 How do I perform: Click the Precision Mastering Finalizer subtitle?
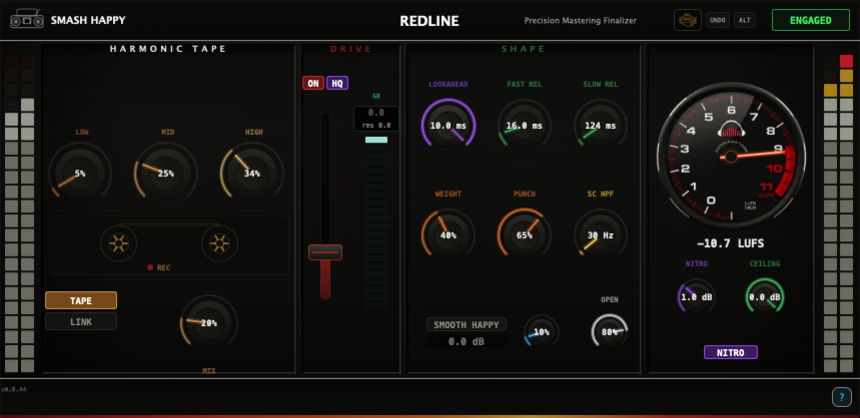(580, 21)
